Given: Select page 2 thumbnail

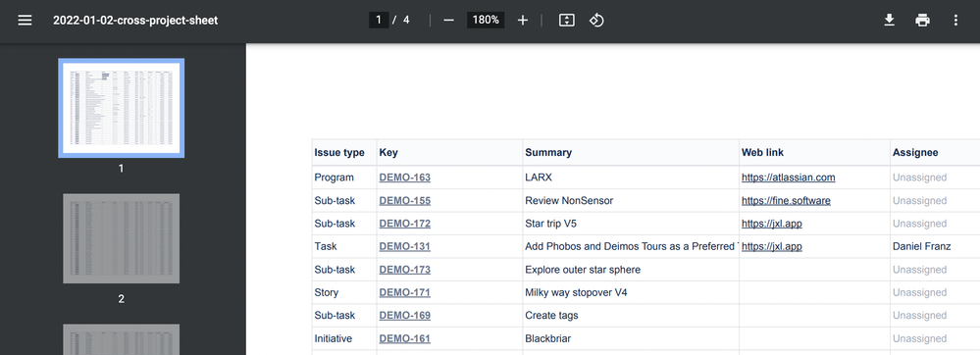Looking at the screenshot, I should click(122, 238).
